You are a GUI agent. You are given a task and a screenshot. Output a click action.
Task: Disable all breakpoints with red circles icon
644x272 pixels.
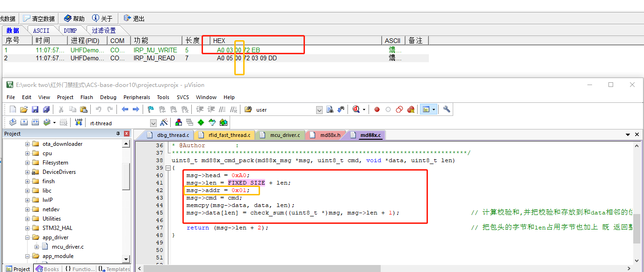click(399, 109)
